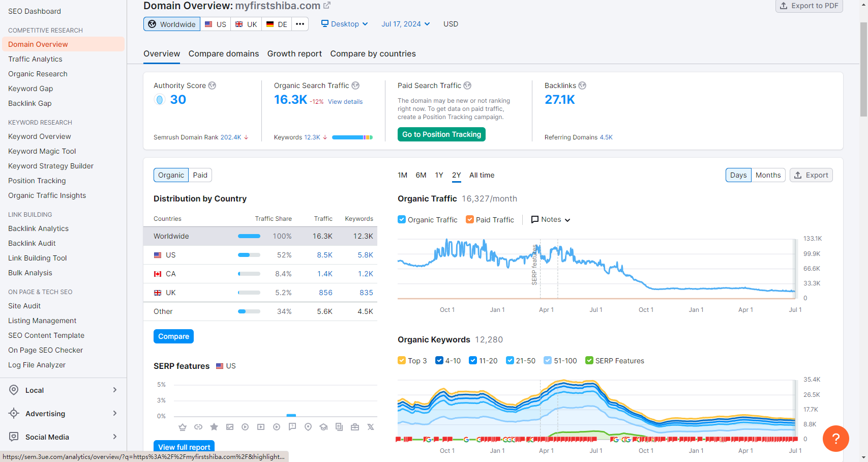This screenshot has width=868, height=462.
Task: Click the SERP X (Twitter) icon
Action: point(371,427)
